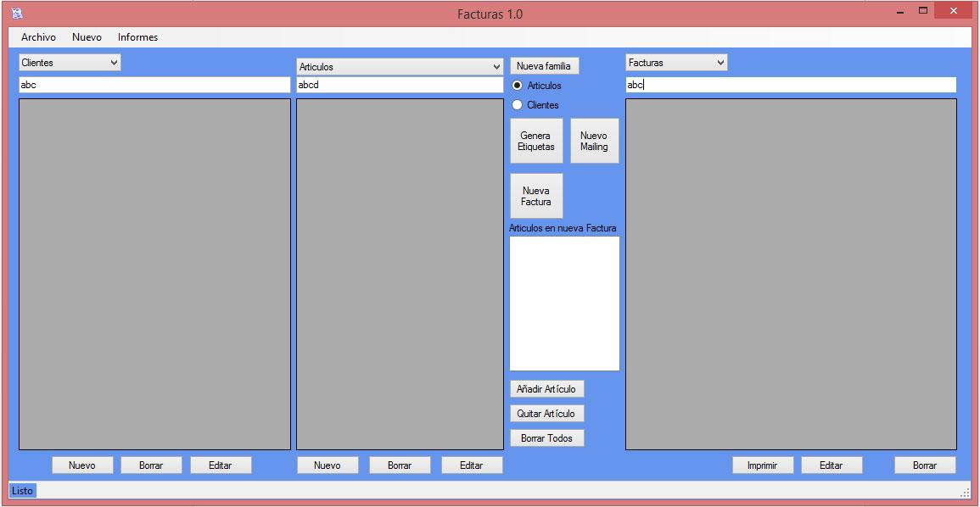
Task: Click Editar button under articles list
Action: [x=472, y=465]
